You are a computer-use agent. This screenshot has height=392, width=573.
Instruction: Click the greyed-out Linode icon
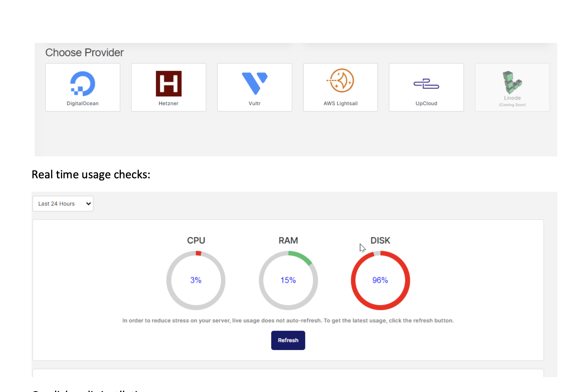click(512, 83)
